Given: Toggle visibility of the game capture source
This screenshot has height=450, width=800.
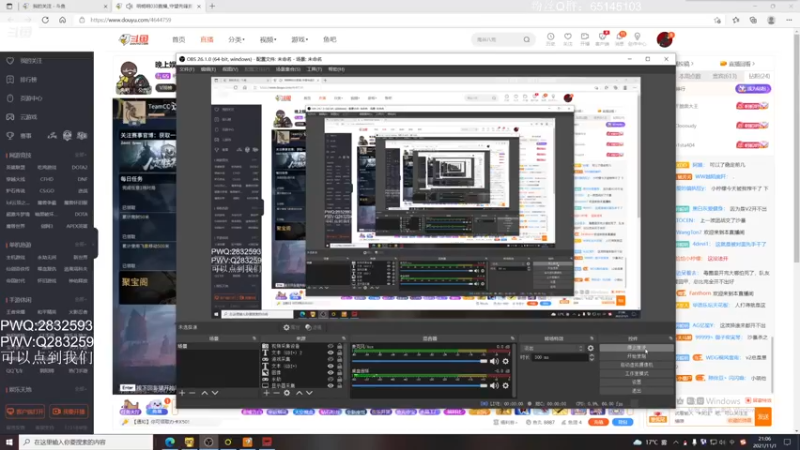Looking at the screenshot, I should (x=330, y=359).
